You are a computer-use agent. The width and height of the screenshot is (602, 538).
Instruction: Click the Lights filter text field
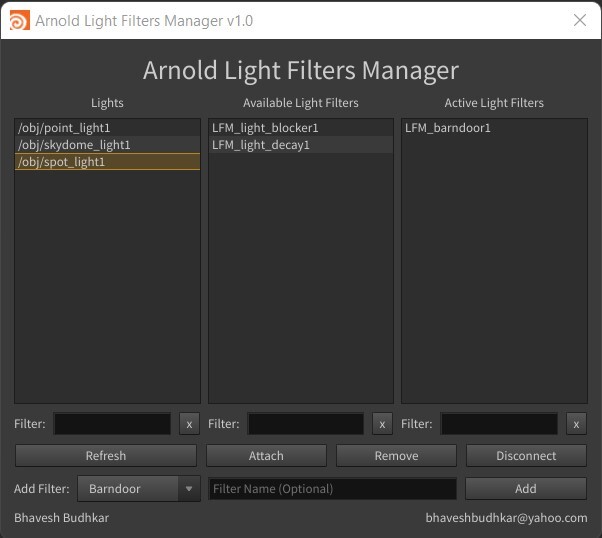[x=112, y=424]
